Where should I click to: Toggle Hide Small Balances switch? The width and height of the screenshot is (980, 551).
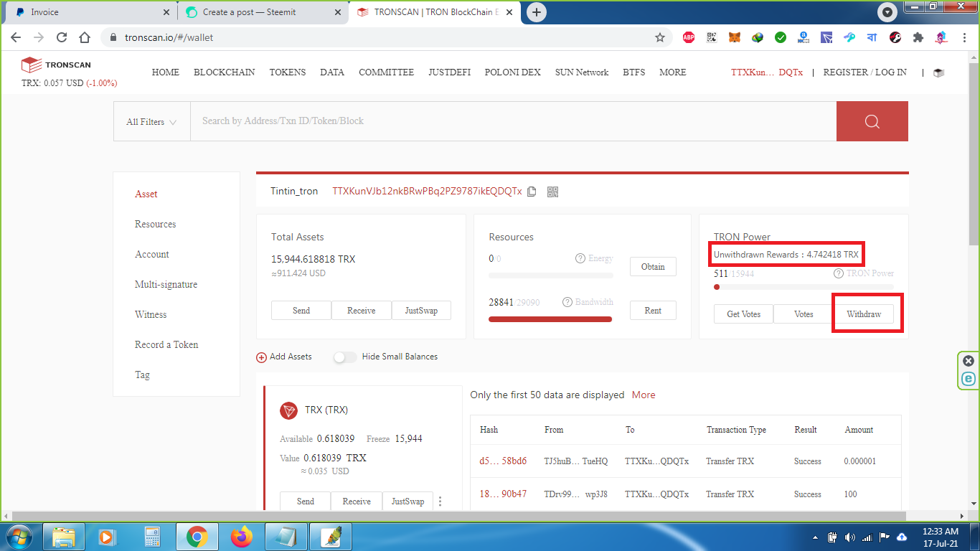(345, 357)
